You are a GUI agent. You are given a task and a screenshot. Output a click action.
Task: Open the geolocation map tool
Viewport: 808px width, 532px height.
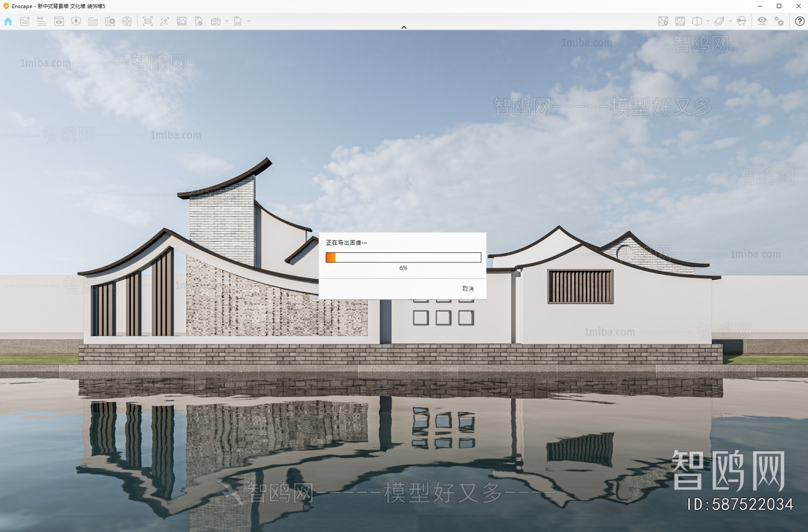click(663, 21)
